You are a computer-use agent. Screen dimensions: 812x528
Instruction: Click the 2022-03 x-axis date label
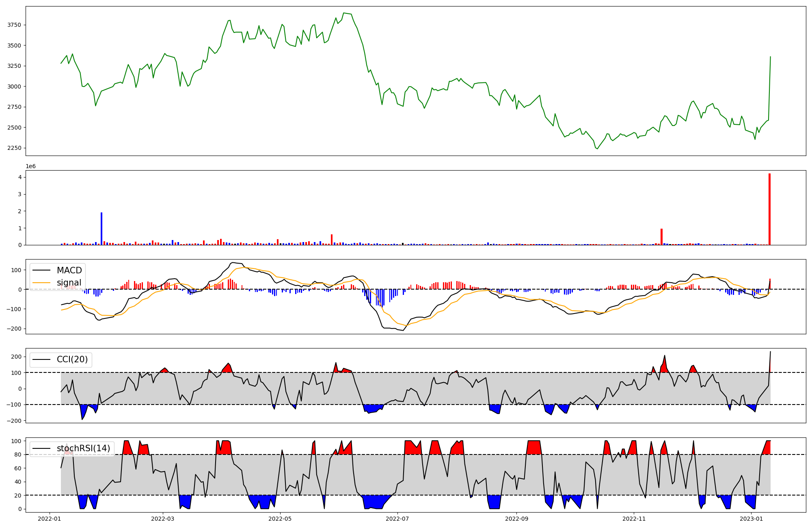point(163,519)
